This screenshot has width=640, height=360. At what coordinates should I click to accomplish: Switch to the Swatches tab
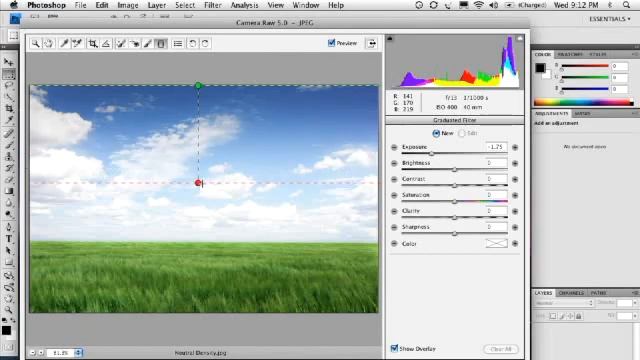click(570, 54)
